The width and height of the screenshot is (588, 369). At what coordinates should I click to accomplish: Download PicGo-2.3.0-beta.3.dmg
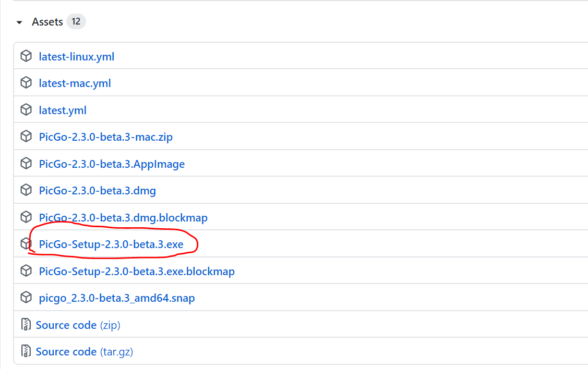coord(98,190)
